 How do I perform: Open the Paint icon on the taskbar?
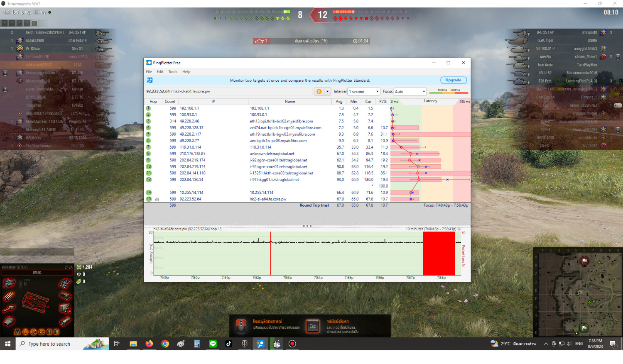click(181, 344)
